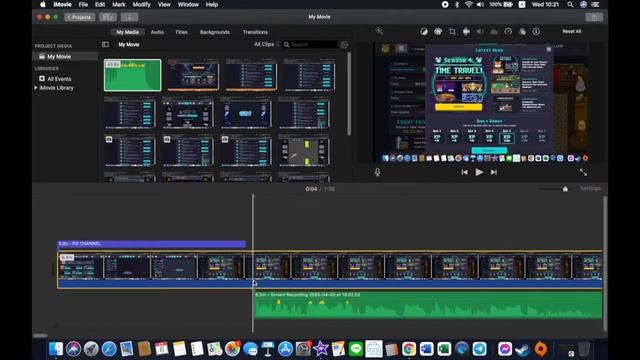
Task: Go back to Projects
Action: coord(80,17)
